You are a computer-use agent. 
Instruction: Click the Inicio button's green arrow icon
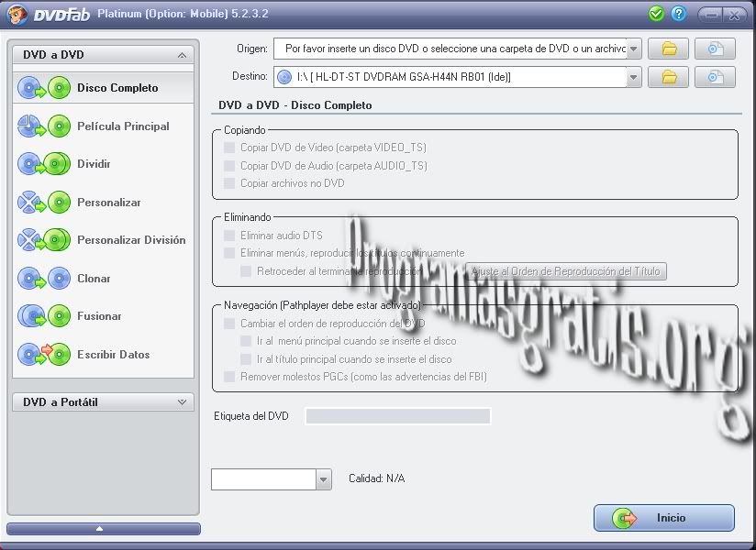pyautogui.click(x=624, y=518)
